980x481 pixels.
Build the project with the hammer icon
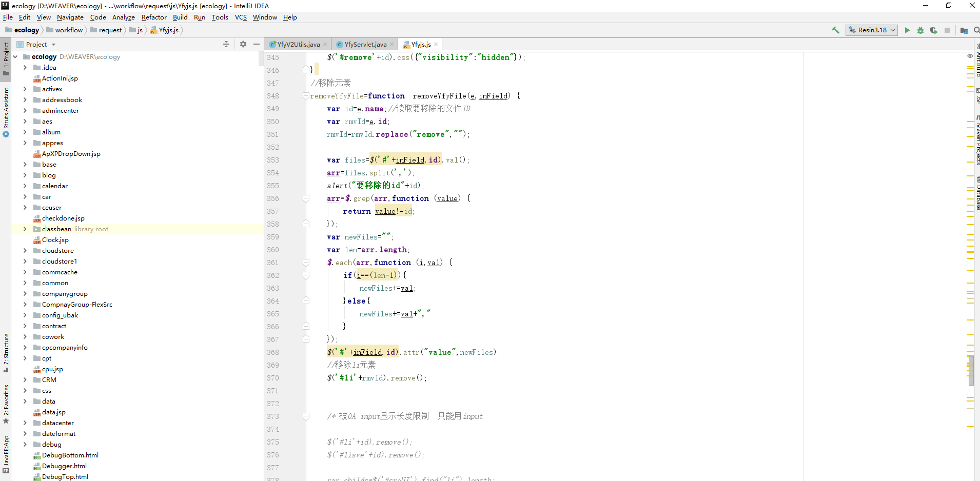[835, 30]
